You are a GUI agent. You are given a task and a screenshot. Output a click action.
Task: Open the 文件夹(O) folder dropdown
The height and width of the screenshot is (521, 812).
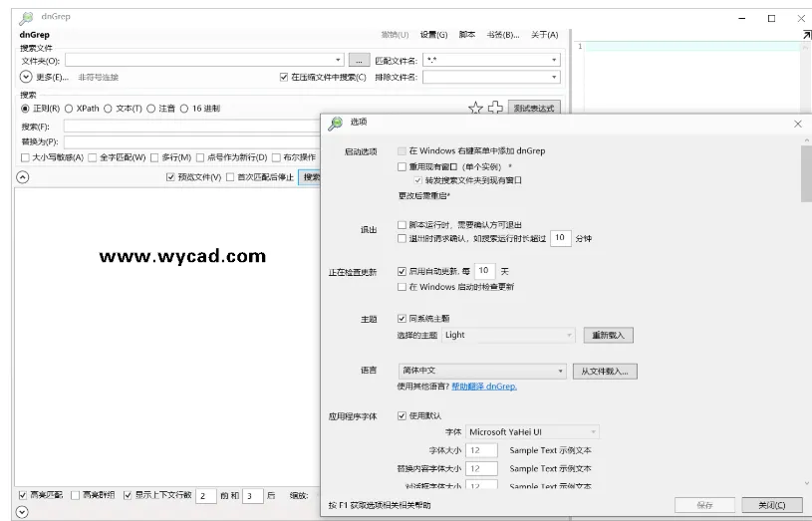click(338, 60)
